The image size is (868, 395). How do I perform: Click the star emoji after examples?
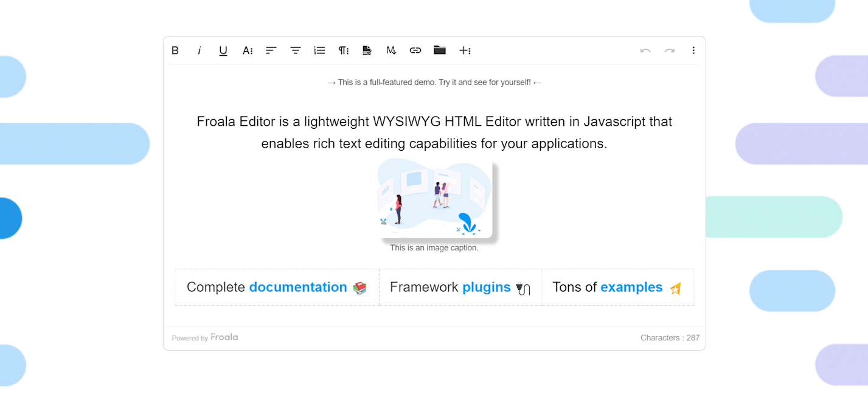click(x=675, y=289)
